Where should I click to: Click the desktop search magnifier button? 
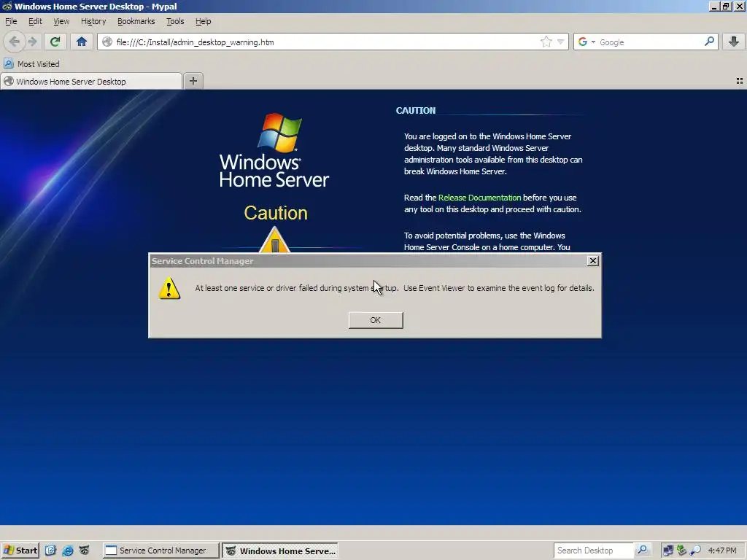(642, 550)
